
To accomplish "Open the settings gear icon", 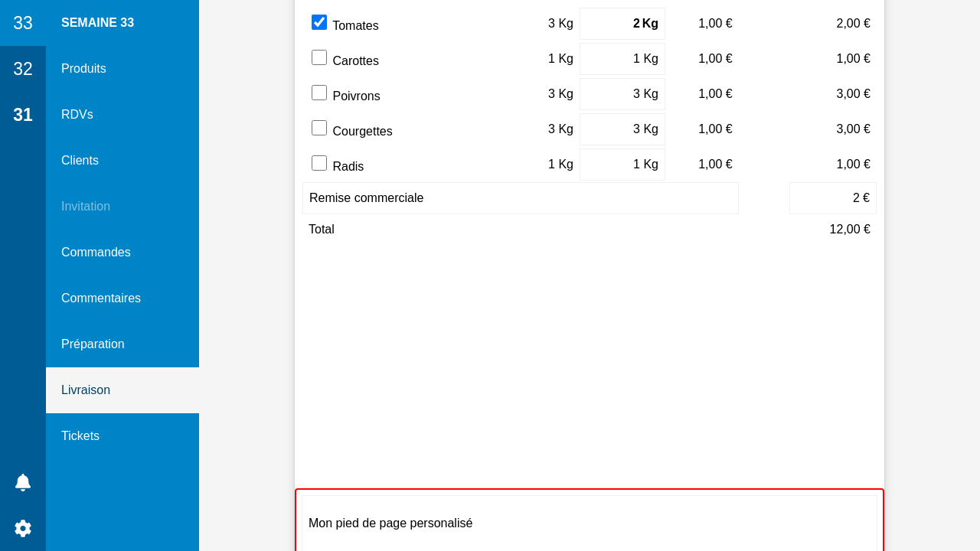I will [x=23, y=528].
